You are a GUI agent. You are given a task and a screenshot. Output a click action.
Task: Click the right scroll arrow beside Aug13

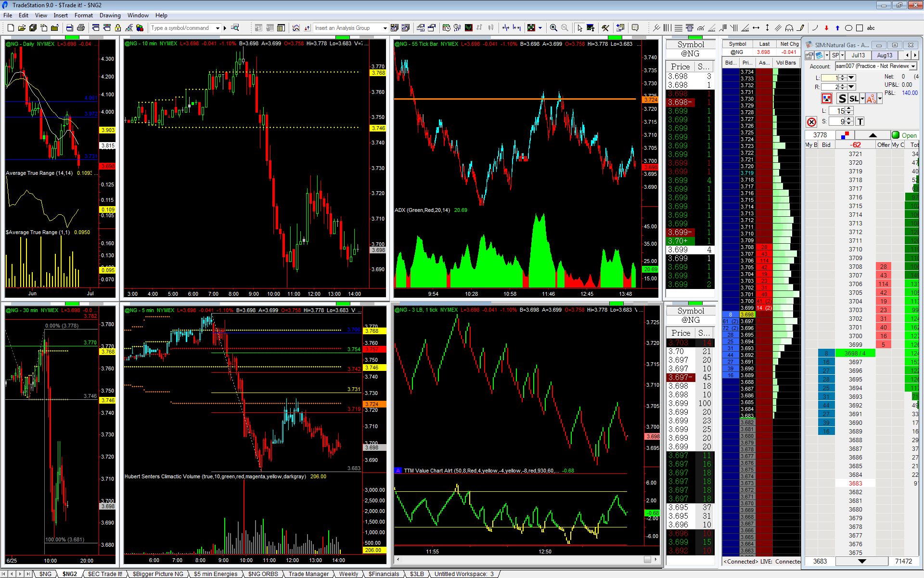[x=915, y=55]
